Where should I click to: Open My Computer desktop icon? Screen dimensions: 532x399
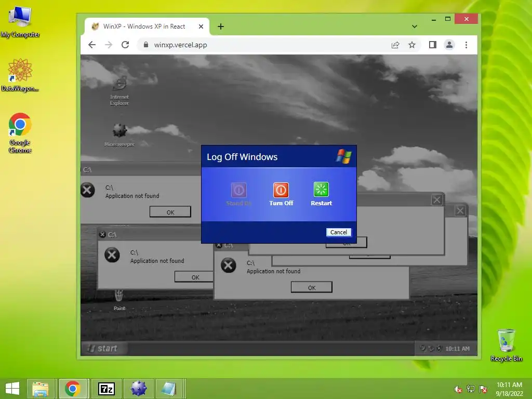pos(20,21)
